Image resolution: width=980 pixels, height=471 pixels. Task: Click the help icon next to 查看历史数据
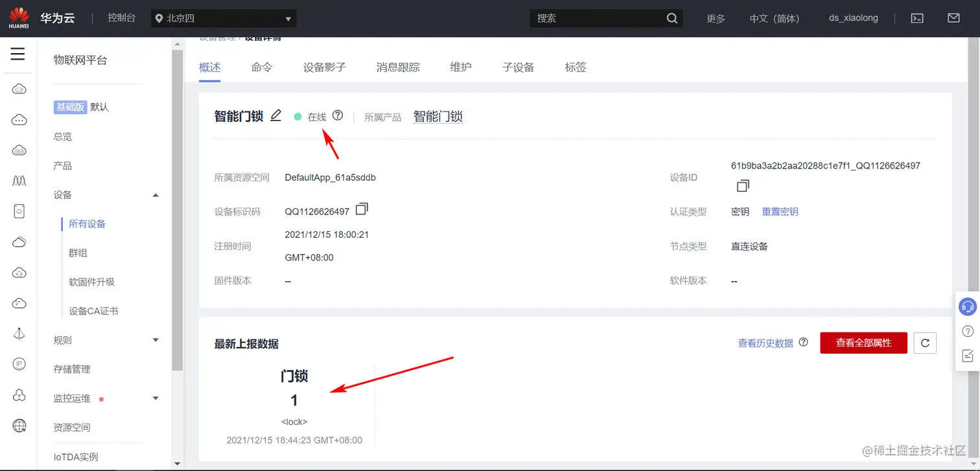804,342
